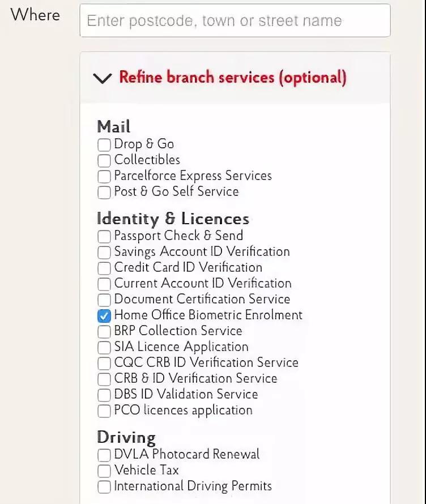
Task: Select Parcelforce Express Services checkbox
Action: point(104,177)
